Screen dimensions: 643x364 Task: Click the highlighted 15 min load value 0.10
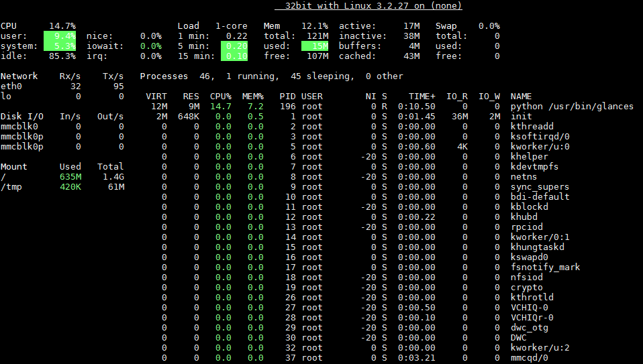coord(234,56)
